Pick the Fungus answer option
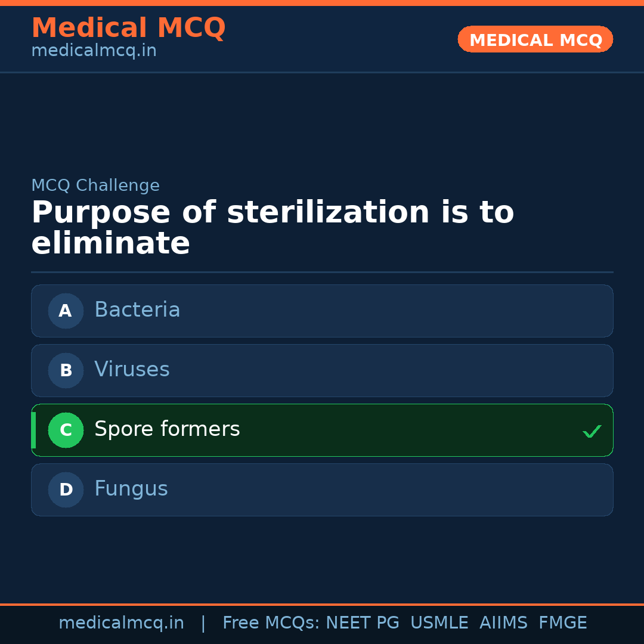This screenshot has height=644, width=644. coord(322,490)
